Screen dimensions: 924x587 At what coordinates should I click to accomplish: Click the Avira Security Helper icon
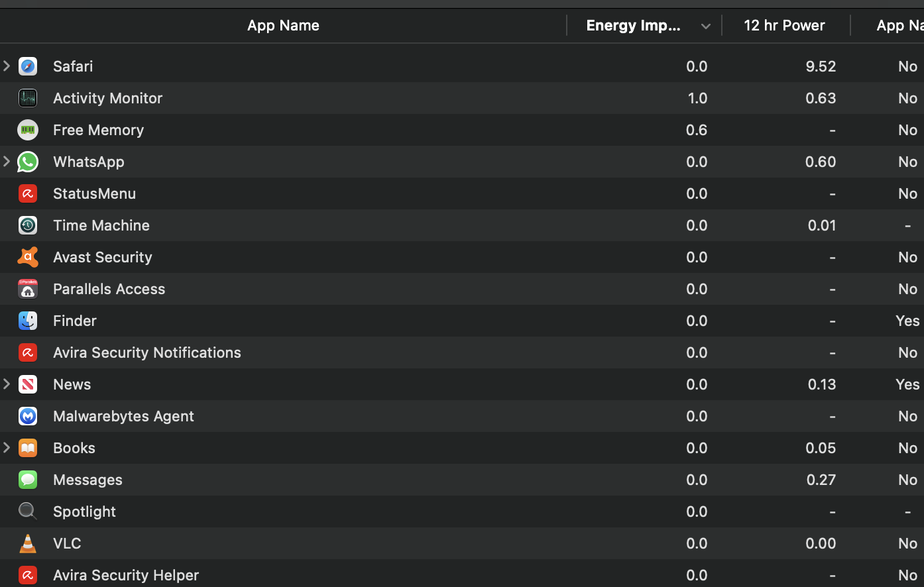click(x=28, y=575)
